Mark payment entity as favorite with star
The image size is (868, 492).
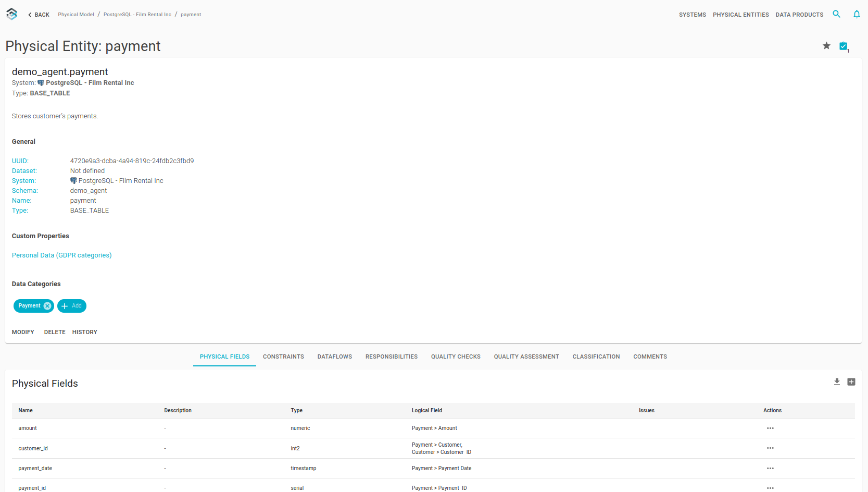pyautogui.click(x=826, y=46)
